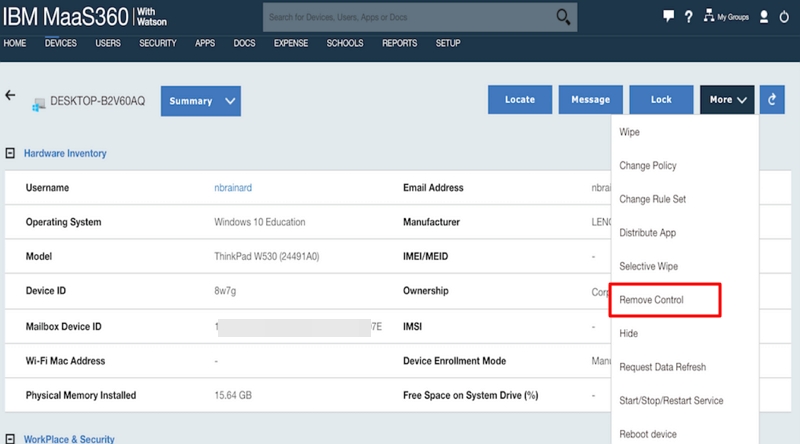Image resolution: width=800 pixels, height=444 pixels.
Task: Click the Physical Memory Installed label
Action: point(81,396)
